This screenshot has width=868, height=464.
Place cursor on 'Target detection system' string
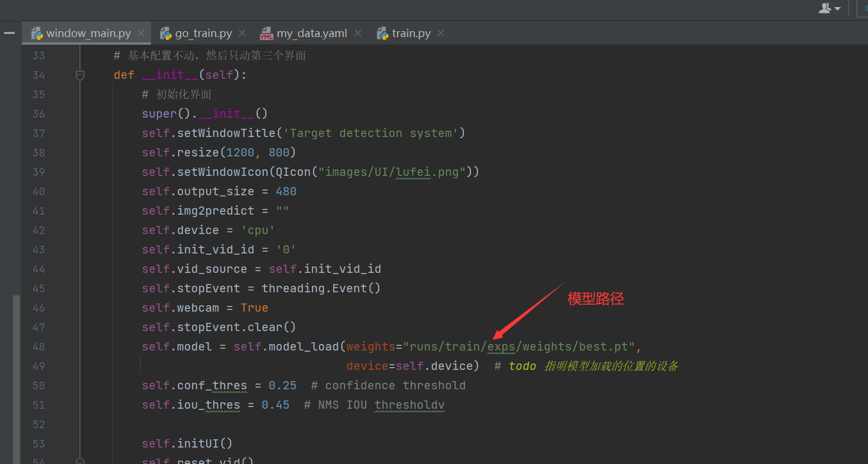point(371,133)
